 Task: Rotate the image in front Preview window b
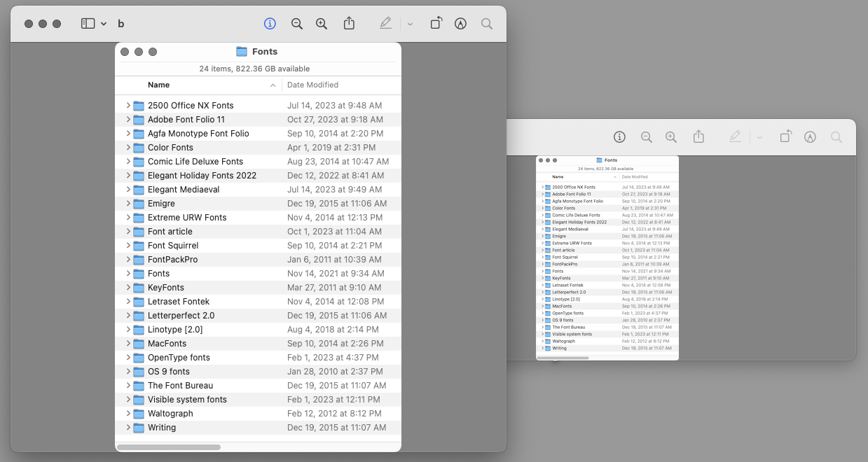pyautogui.click(x=436, y=23)
